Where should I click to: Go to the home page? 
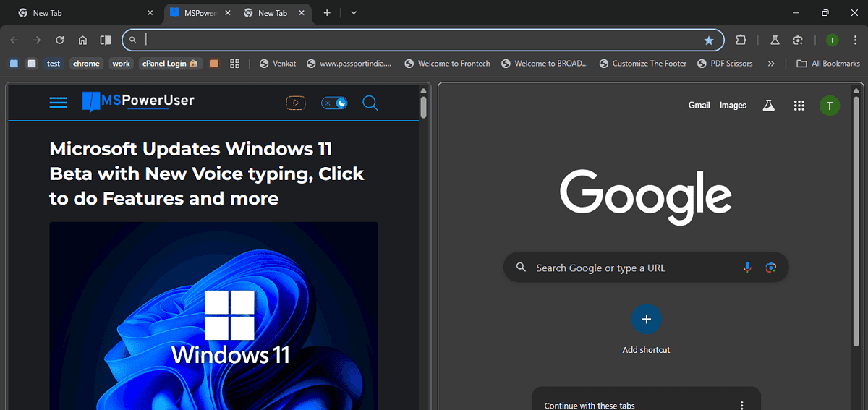coord(82,40)
